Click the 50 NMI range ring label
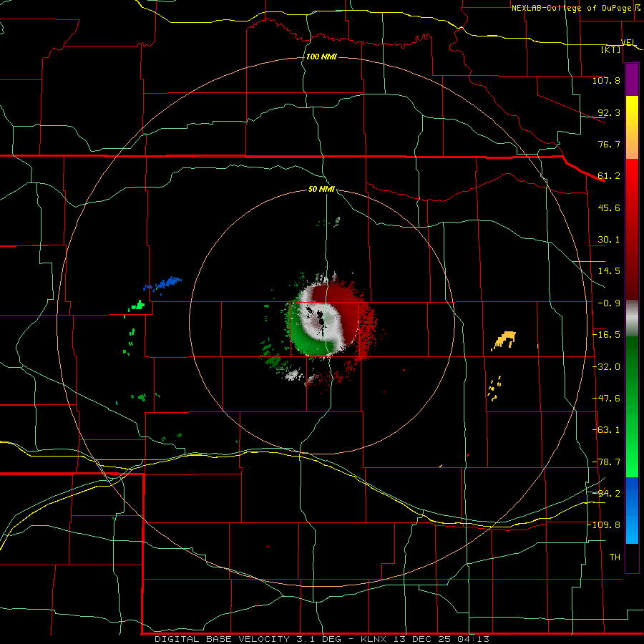The image size is (644, 644). (x=321, y=190)
